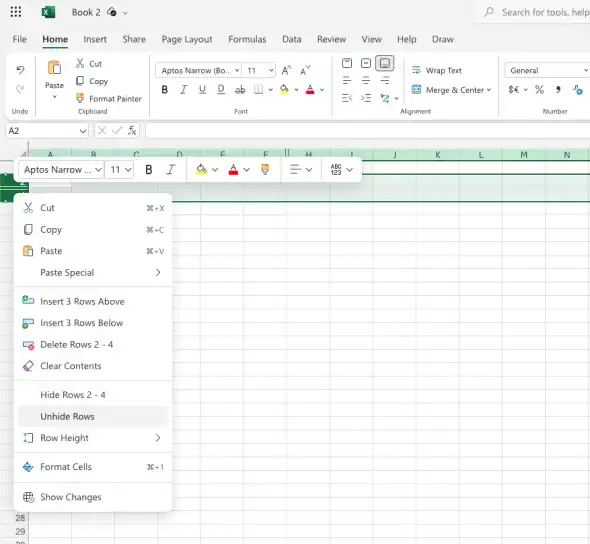Select top align icon
590x544 pixels.
(x=347, y=63)
